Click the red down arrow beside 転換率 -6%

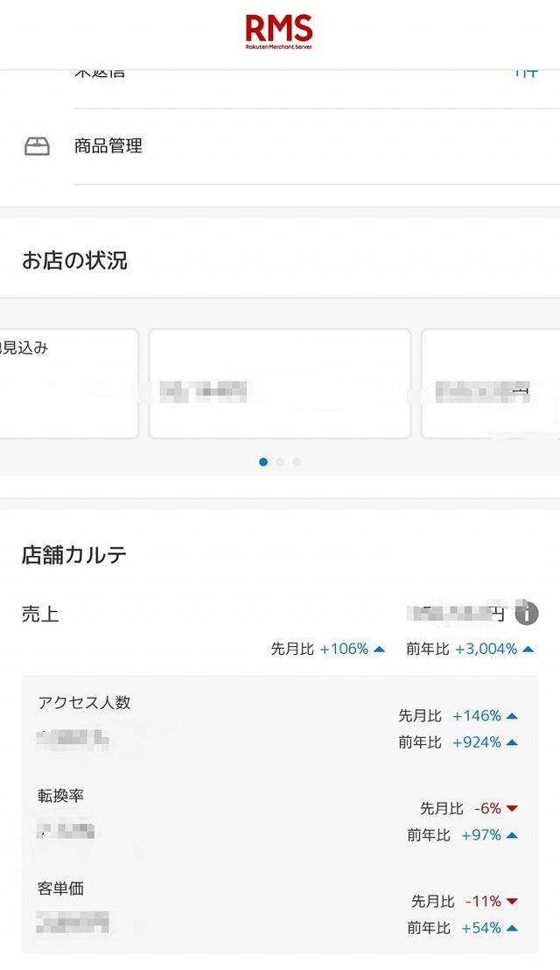tap(512, 808)
